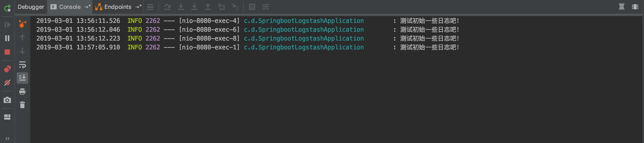
Task: Stop the application with the red square
Action: 7,52
